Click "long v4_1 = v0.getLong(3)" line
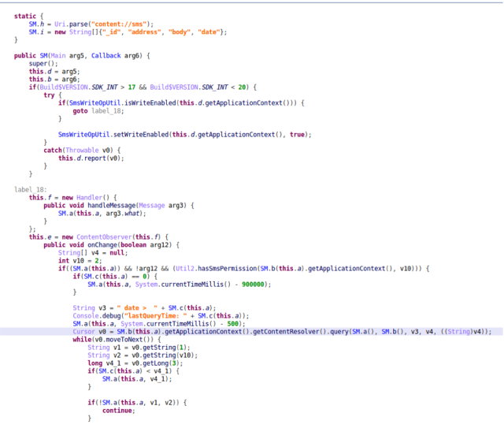This screenshot has height=428, width=504. point(135,363)
